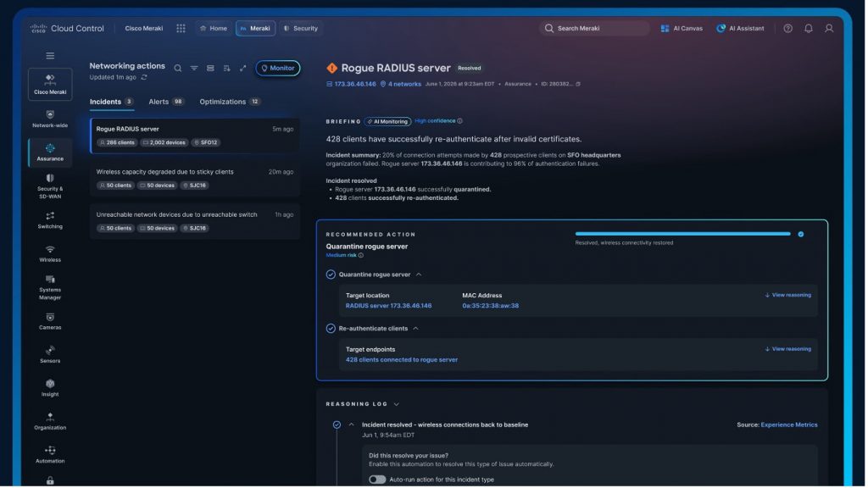The height and width of the screenshot is (488, 868).
Task: Open Systems Manager in the sidebar
Action: point(50,288)
